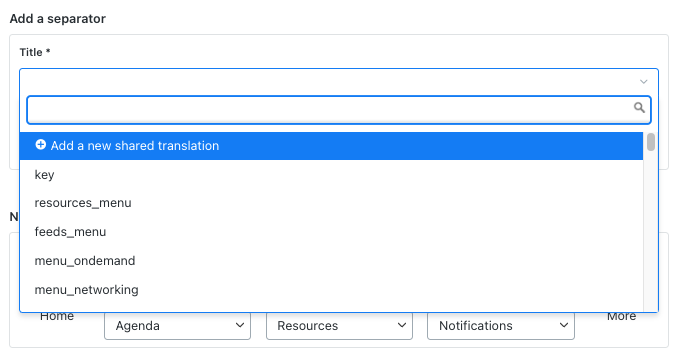Click the More navigation item
The height and width of the screenshot is (360, 679).
point(621,316)
